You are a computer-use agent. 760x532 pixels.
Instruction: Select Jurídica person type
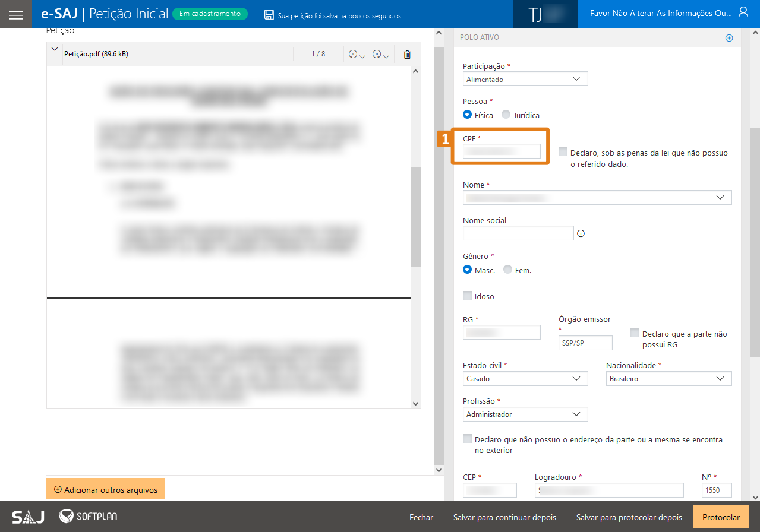pyautogui.click(x=506, y=115)
